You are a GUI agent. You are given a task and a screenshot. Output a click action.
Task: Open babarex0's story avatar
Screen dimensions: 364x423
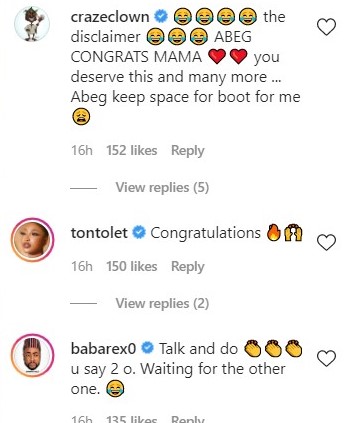tap(32, 355)
